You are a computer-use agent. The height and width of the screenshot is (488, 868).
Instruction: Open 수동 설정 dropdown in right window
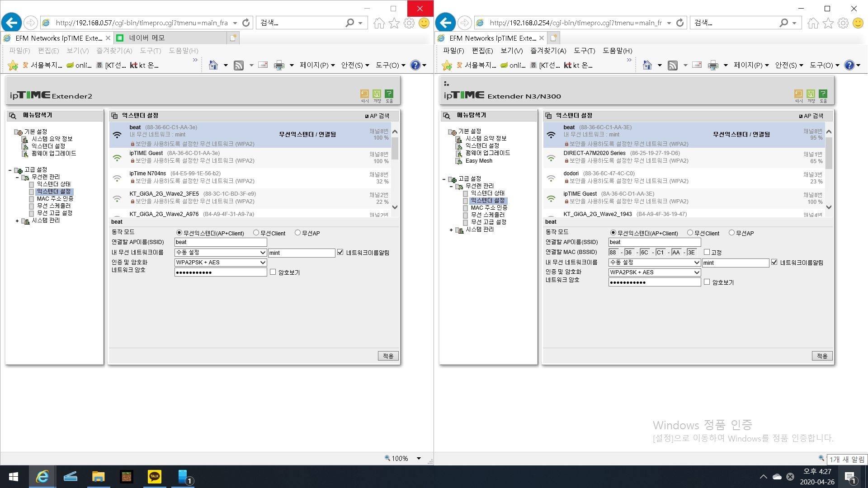[x=655, y=263]
